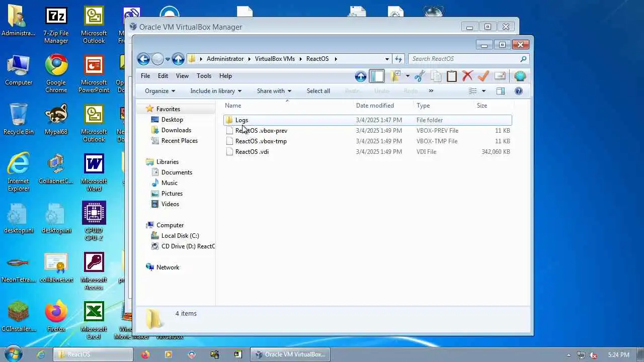644x362 pixels.
Task: Click the envelope Email icon
Action: tap(500, 76)
